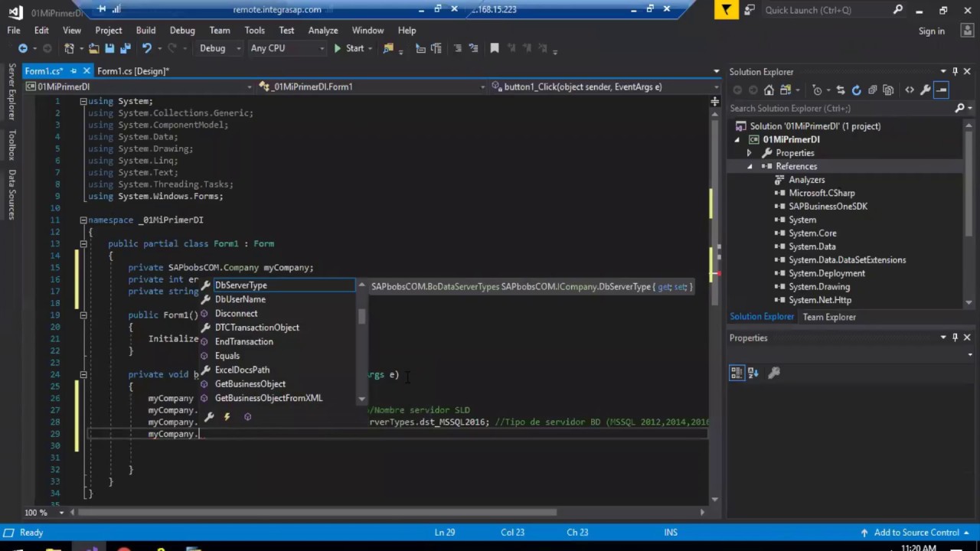Viewport: 980px width, 551px height.
Task: Toggle the events filter in IntelliSense
Action: click(x=227, y=417)
